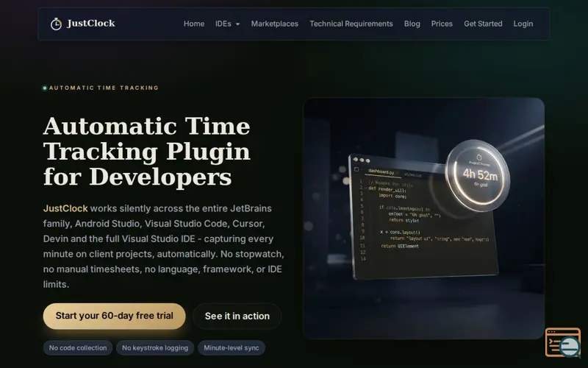Screen dimensions: 588x368
Task: Open Technical Requirements in the navbar
Action: point(351,24)
